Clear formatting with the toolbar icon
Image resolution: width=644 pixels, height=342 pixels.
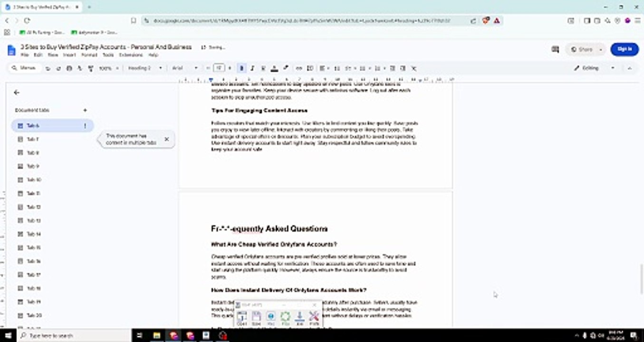(413, 68)
